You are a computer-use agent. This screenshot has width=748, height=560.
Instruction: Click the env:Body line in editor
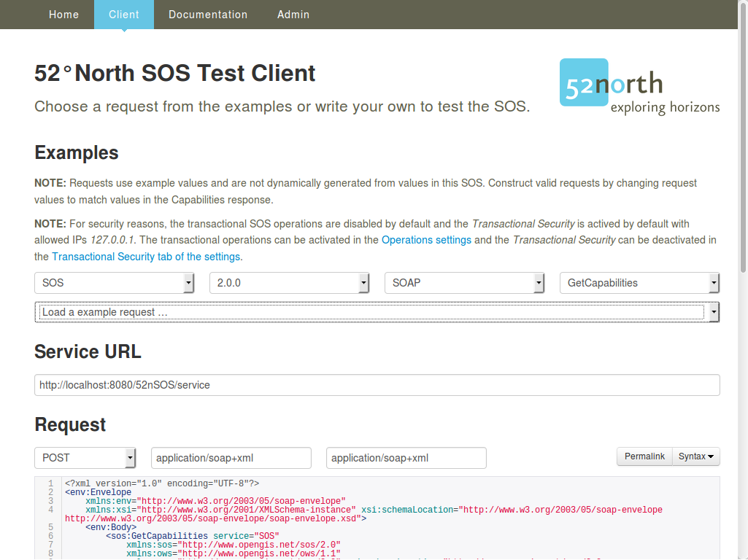click(111, 527)
